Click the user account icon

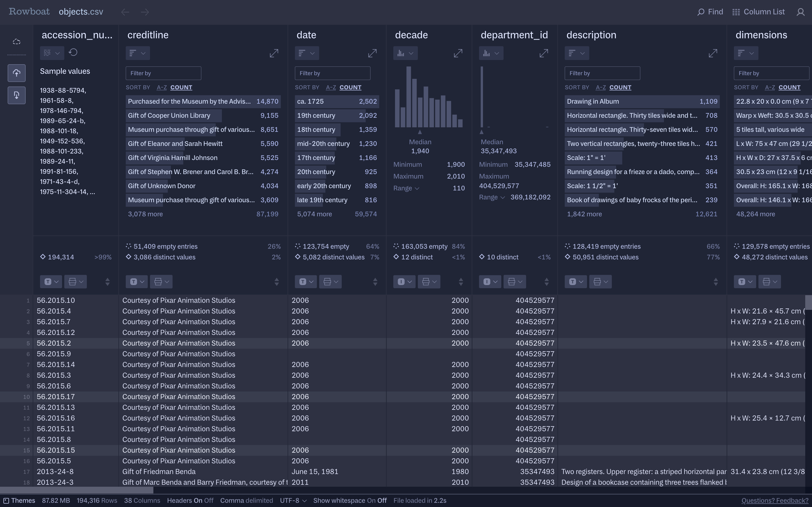point(801,12)
